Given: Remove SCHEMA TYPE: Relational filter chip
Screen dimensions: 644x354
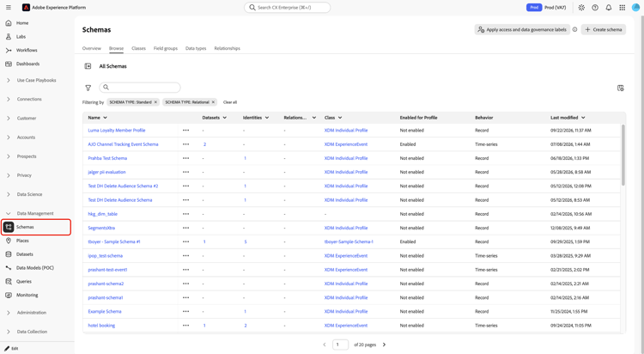Looking at the screenshot, I should pyautogui.click(x=213, y=102).
